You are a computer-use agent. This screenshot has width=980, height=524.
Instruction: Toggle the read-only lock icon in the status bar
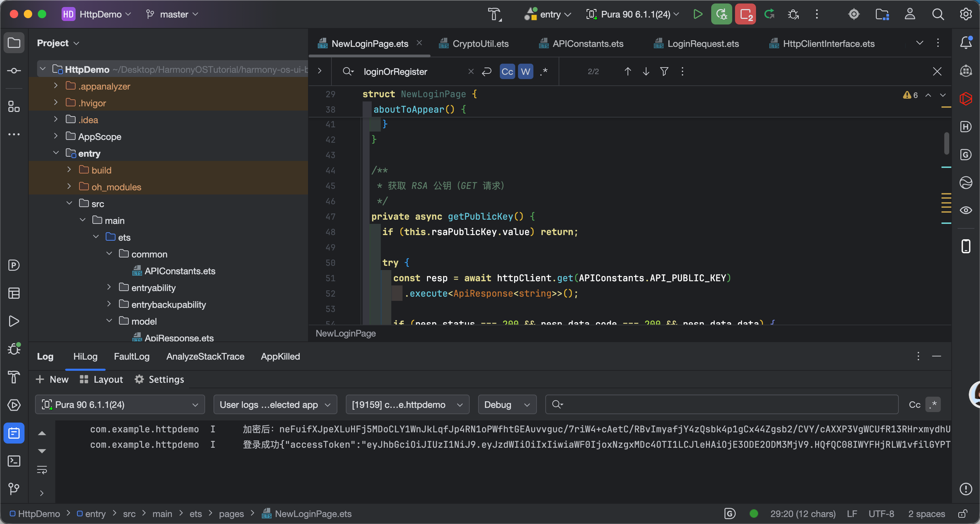[x=962, y=514]
